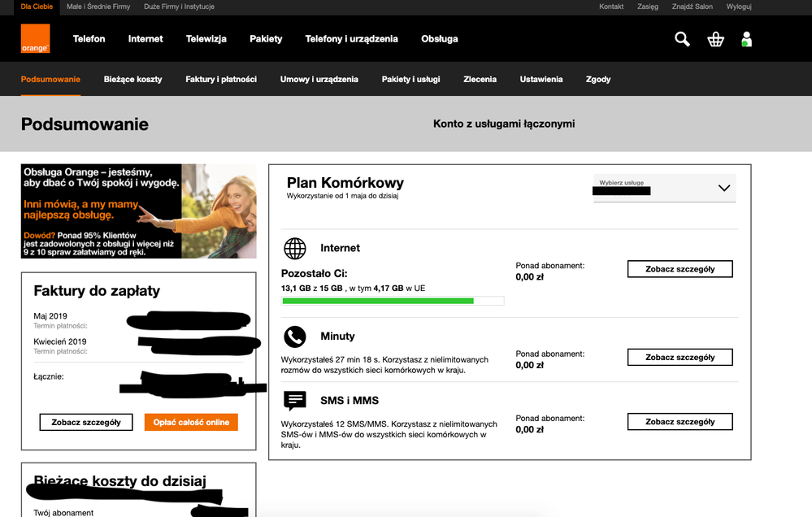812x517 pixels.
Task: Click the SMS i MMS message icon
Action: pyautogui.click(x=294, y=401)
